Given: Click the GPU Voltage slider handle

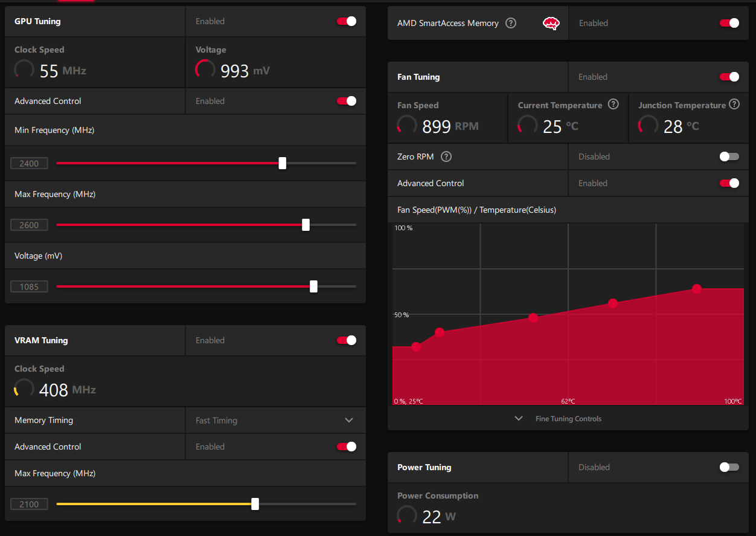Looking at the screenshot, I should (x=313, y=286).
